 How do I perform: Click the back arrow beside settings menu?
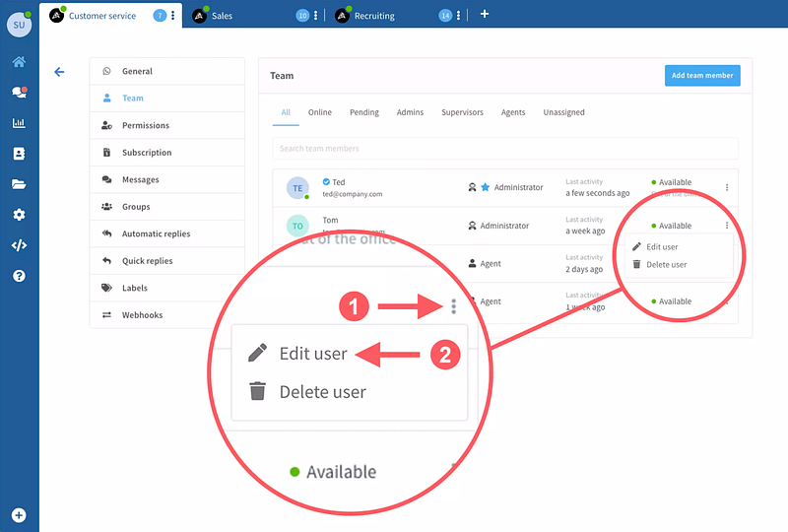pyautogui.click(x=59, y=72)
